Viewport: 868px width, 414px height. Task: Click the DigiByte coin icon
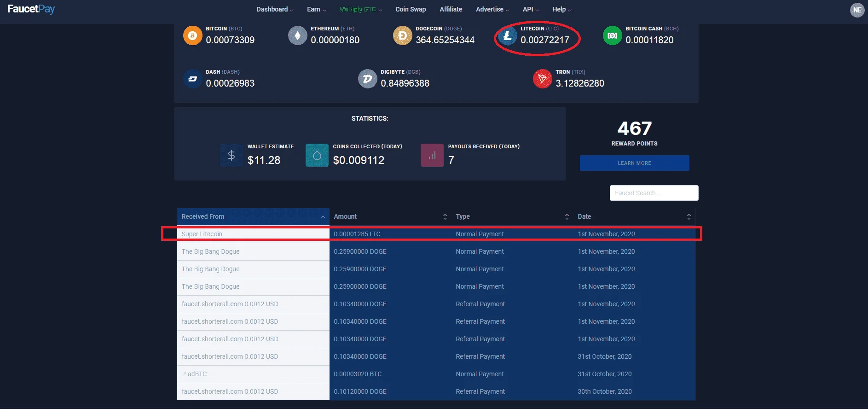tap(367, 79)
